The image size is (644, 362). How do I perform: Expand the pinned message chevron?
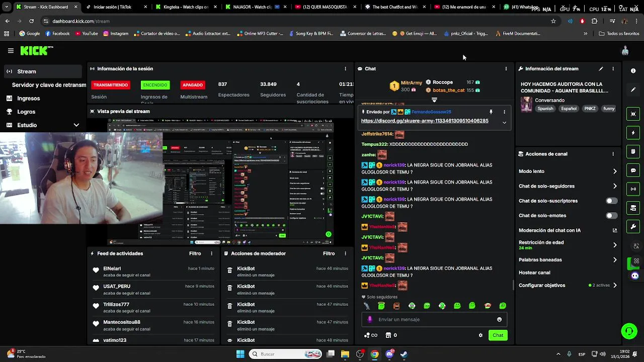[504, 122]
